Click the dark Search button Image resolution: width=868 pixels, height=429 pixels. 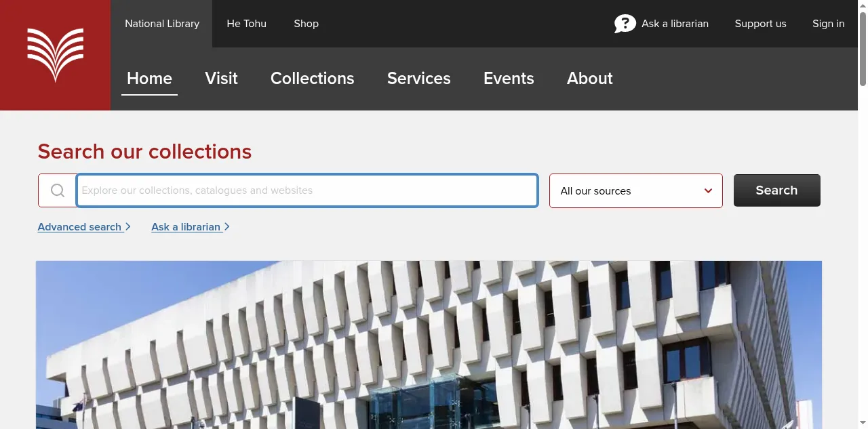pos(776,190)
